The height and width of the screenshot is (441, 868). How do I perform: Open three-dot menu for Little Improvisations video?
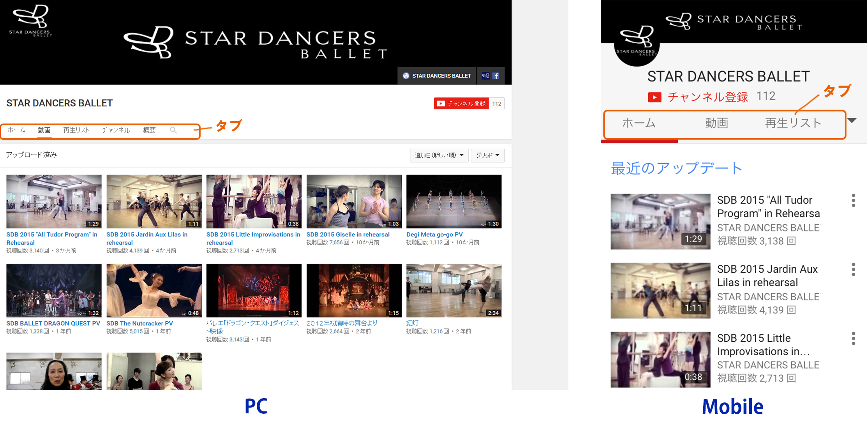(853, 338)
